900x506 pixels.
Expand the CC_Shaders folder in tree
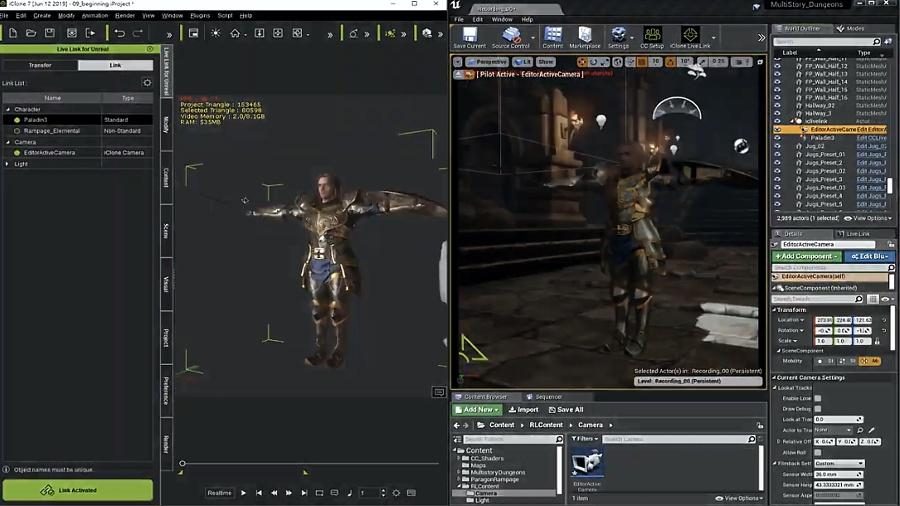click(459, 458)
